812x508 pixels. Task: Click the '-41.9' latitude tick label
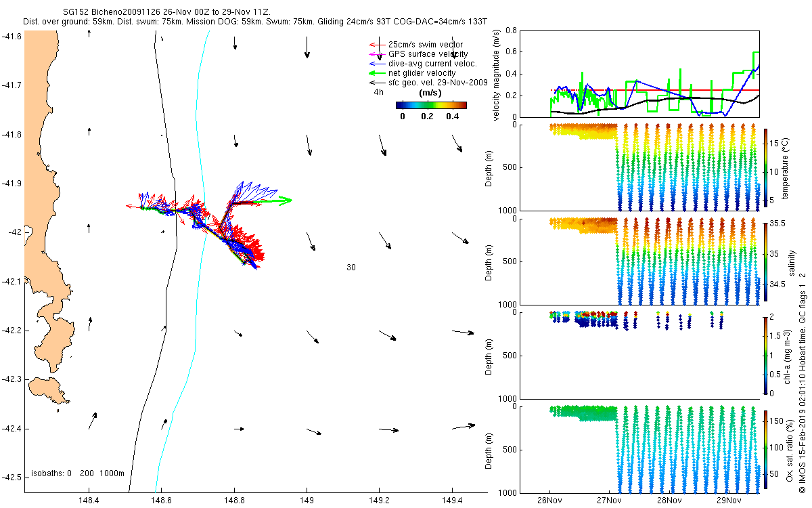tap(11, 184)
